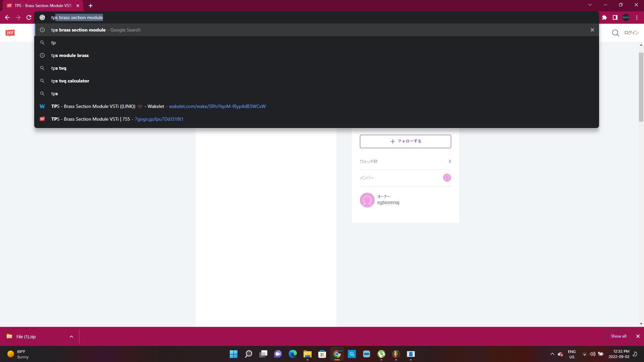Viewport: 644px width, 362px height.
Task: Open the Wakelet link suggestion
Action: (158, 106)
